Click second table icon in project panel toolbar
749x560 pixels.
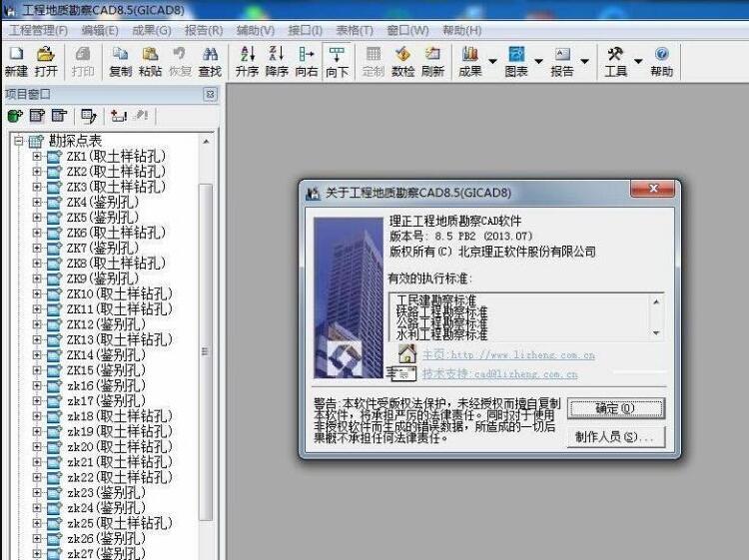(37, 116)
